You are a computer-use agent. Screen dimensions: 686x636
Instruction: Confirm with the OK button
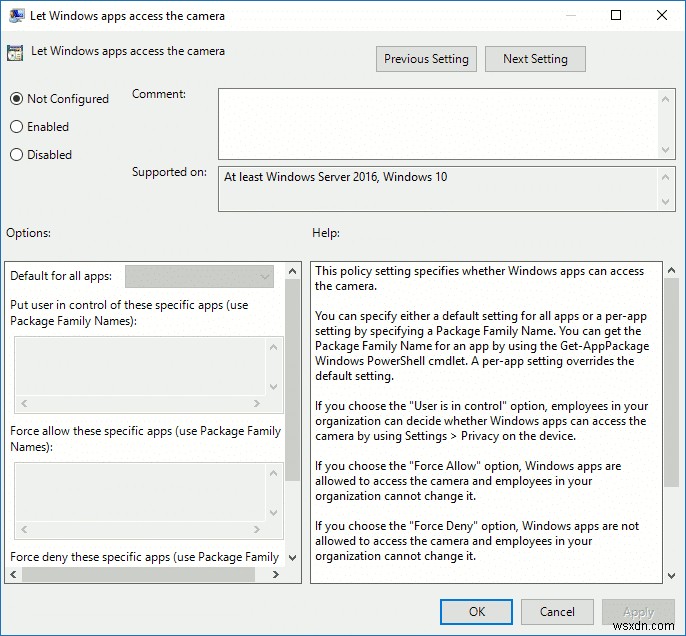(x=476, y=612)
